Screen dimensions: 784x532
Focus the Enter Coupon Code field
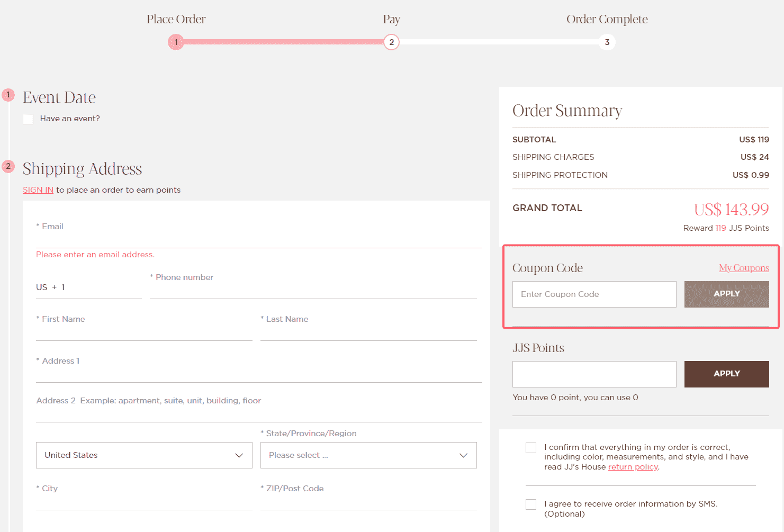point(594,294)
